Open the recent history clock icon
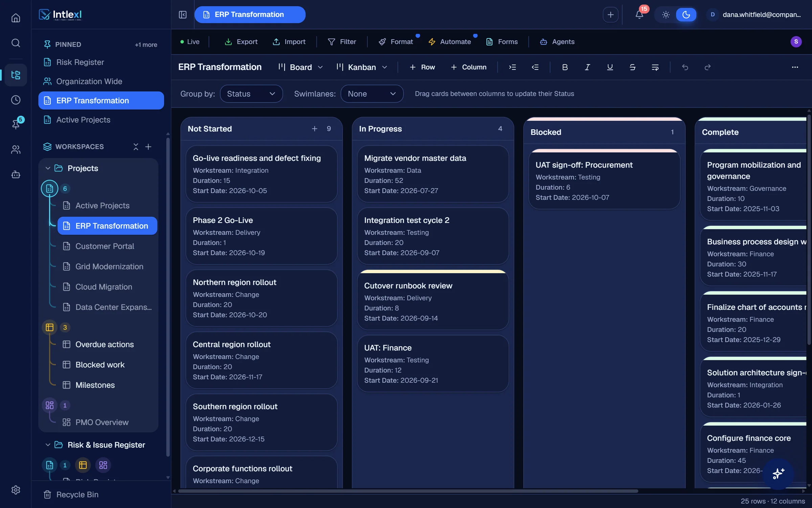 coord(16,100)
